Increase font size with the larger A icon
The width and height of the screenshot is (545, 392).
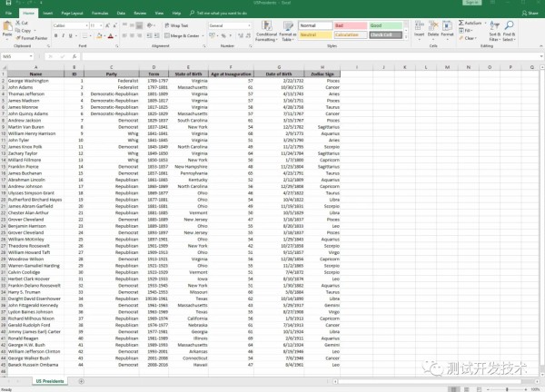107,25
